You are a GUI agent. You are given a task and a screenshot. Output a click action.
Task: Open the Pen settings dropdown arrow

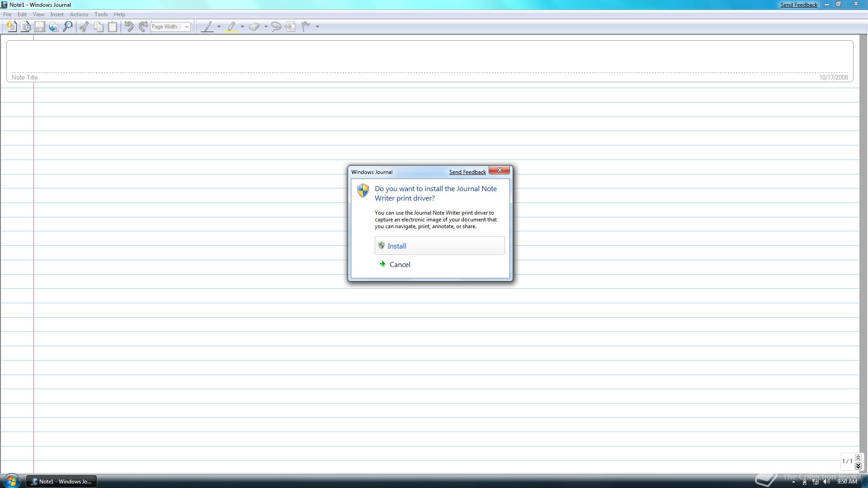tap(219, 27)
